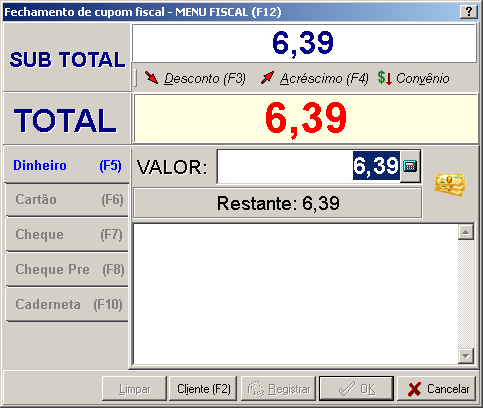Select Cartão (F6) payment method
This screenshot has width=483, height=408.
[67, 200]
